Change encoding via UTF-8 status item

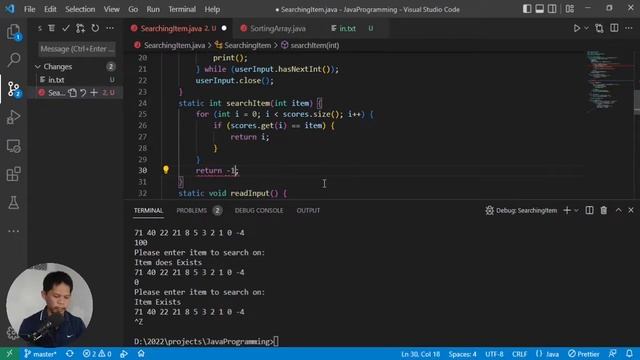tap(494, 354)
